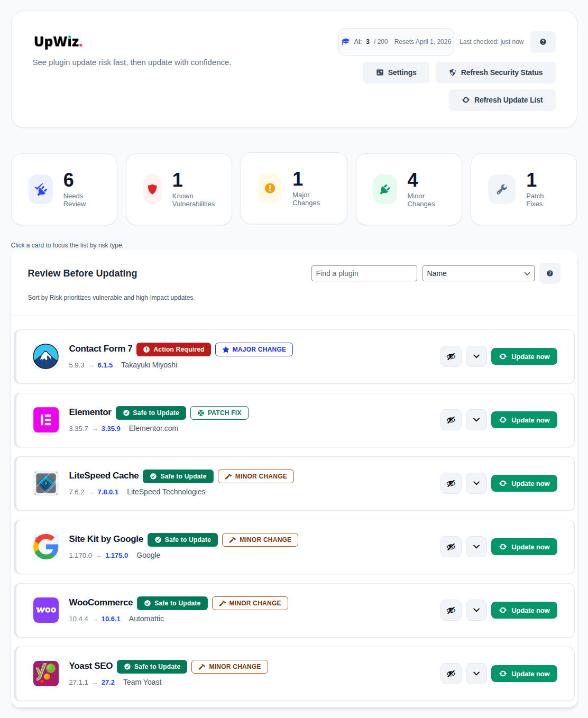Open help icon beside the sort dropdown

point(550,273)
